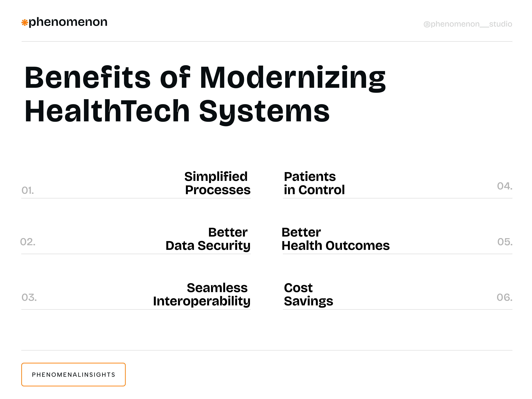
Task: Click the phenomenon wordmark
Action: click(68, 22)
